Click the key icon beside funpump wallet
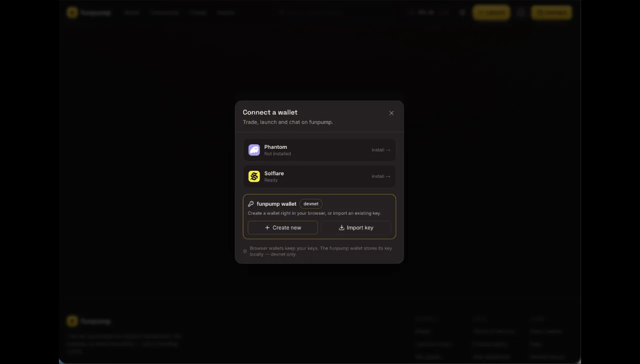Screen dimensions: 640x364 point(251,204)
